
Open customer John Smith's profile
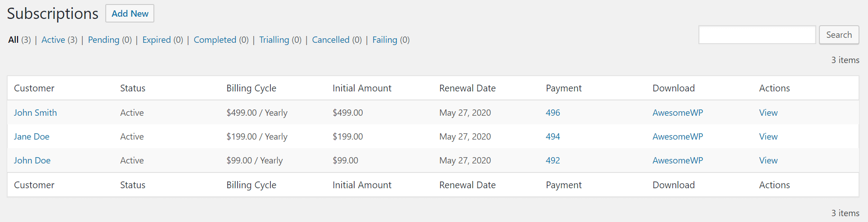pyautogui.click(x=35, y=113)
